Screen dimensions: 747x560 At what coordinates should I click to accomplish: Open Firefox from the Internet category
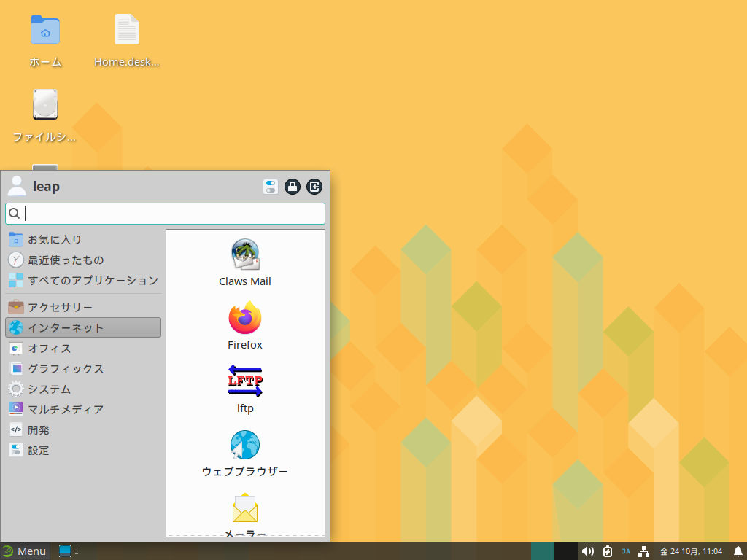pos(245,325)
